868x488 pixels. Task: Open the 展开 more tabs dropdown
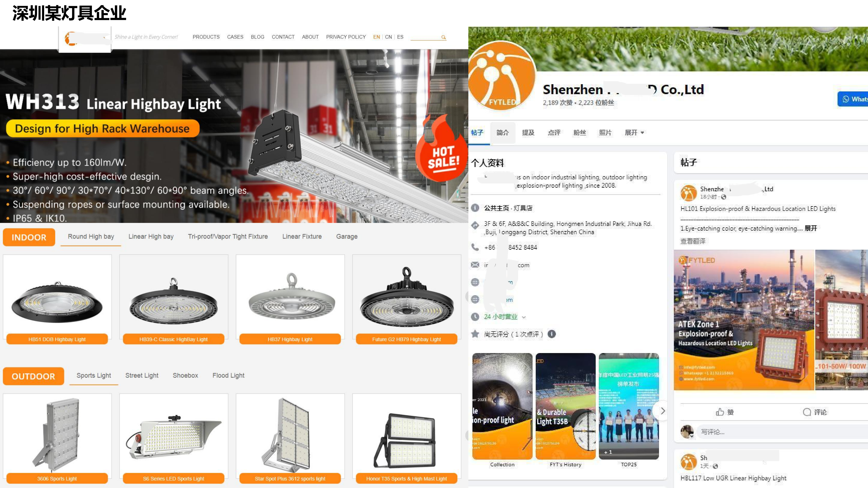[x=634, y=133]
